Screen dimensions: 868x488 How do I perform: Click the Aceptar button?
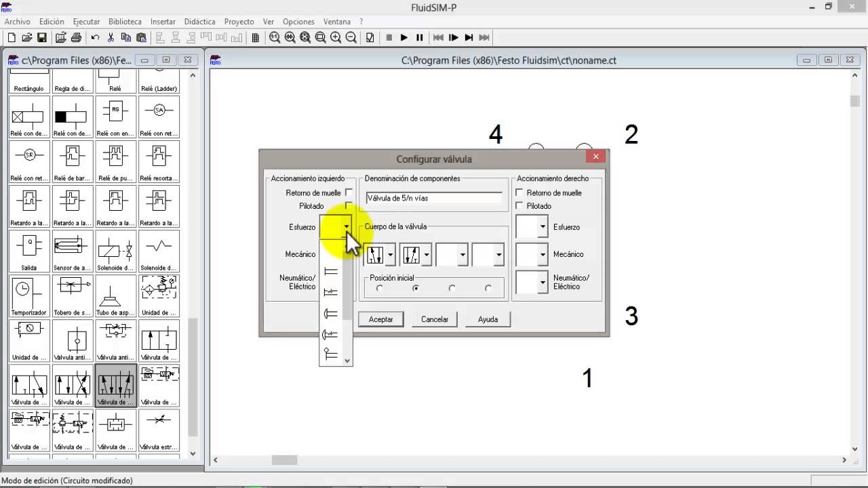pos(381,319)
